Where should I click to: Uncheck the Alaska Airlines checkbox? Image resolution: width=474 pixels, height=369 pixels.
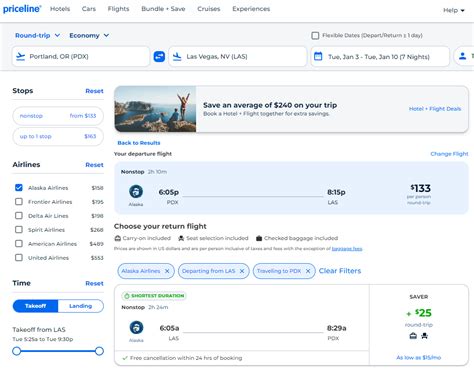click(19, 188)
